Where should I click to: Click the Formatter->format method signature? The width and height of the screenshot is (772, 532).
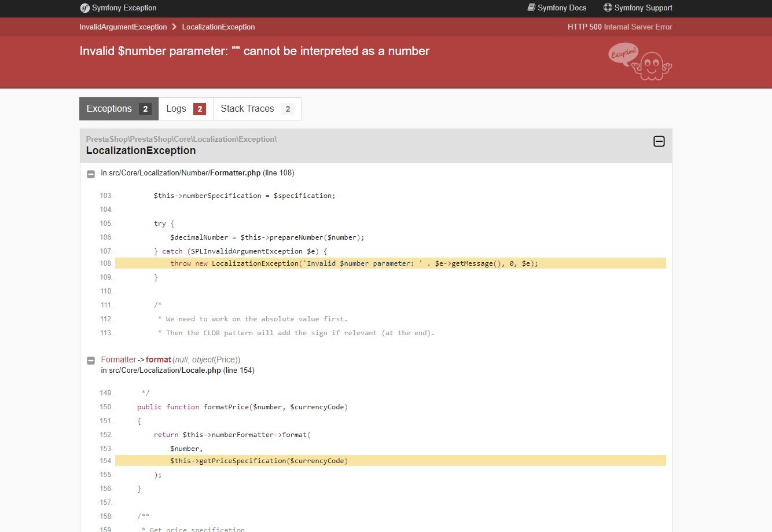coord(171,359)
